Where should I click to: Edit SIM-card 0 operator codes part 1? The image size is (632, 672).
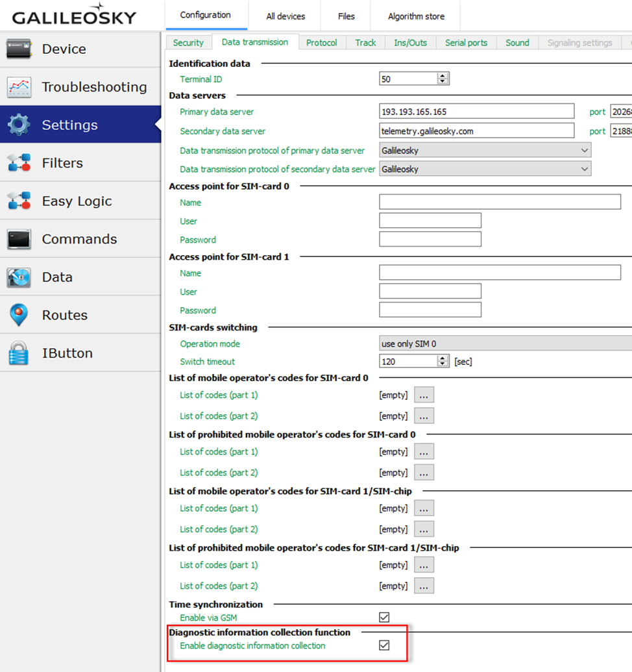[424, 395]
